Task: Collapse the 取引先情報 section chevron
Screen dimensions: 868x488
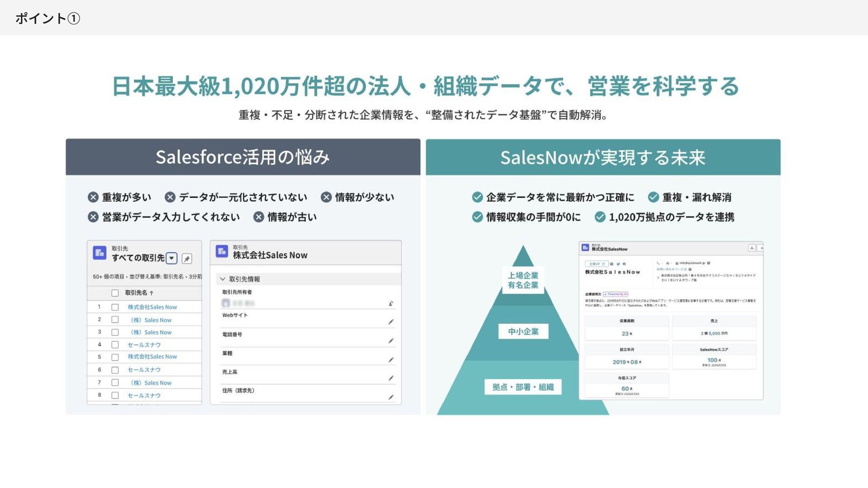Action: pyautogui.click(x=222, y=279)
